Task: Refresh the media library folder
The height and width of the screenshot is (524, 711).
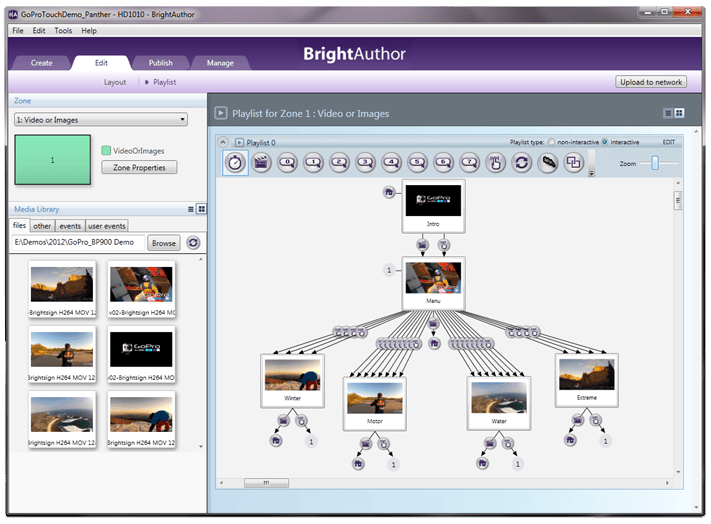Action: [x=193, y=243]
